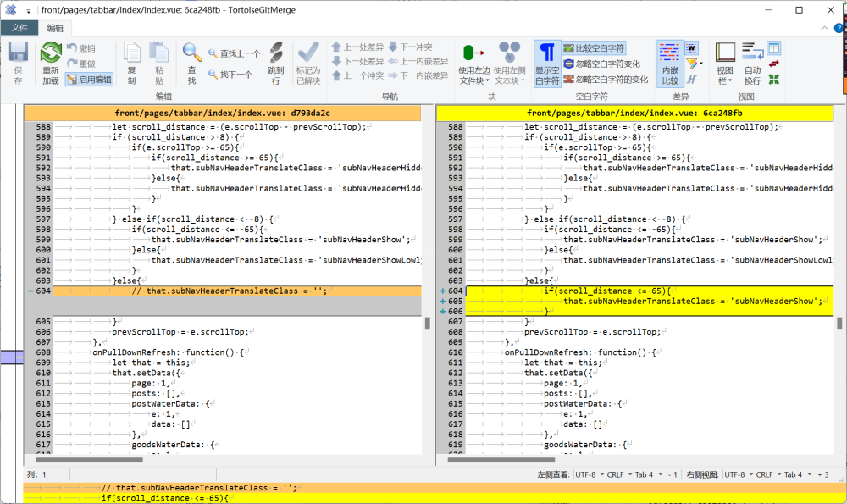Toggle Enable edit (启用编辑)

tap(89, 80)
